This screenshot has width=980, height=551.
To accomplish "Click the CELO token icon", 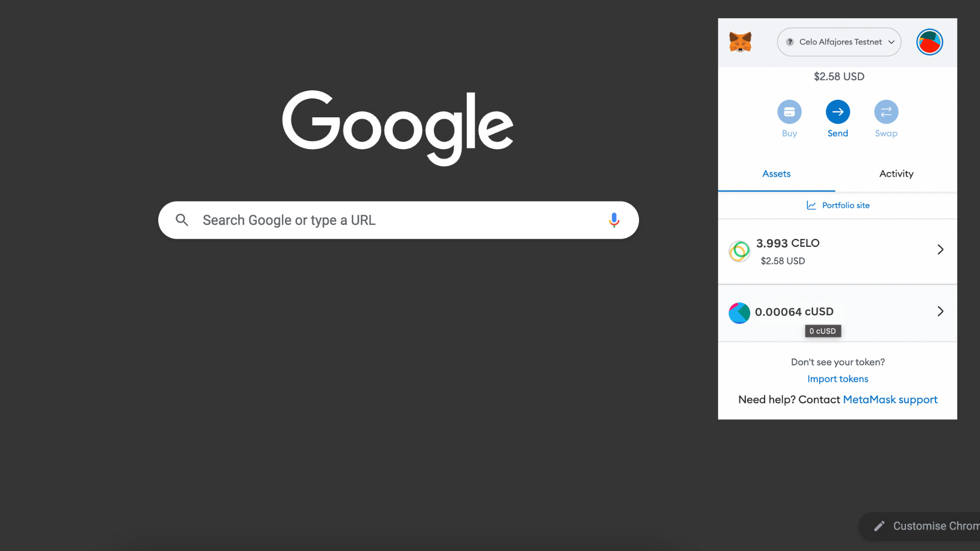I will 740,251.
